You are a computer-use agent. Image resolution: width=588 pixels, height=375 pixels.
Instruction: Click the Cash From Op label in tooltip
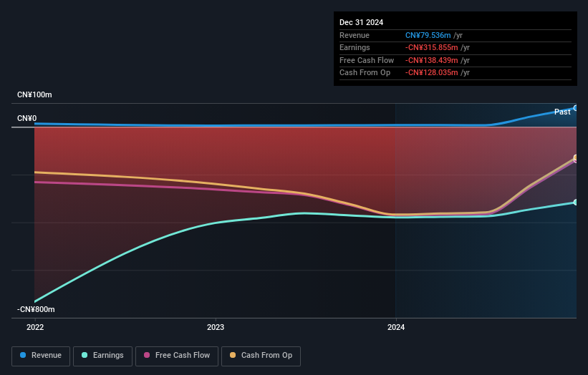[365, 73]
